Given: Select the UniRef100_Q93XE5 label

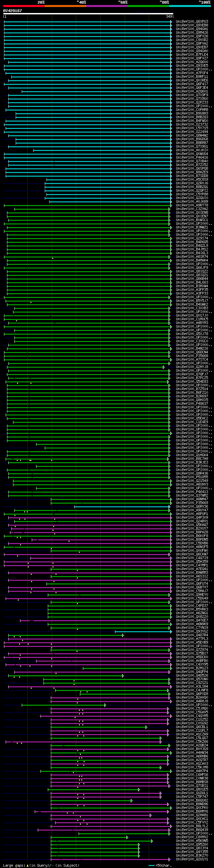Looking at the screenshot, I should (x=192, y=66).
